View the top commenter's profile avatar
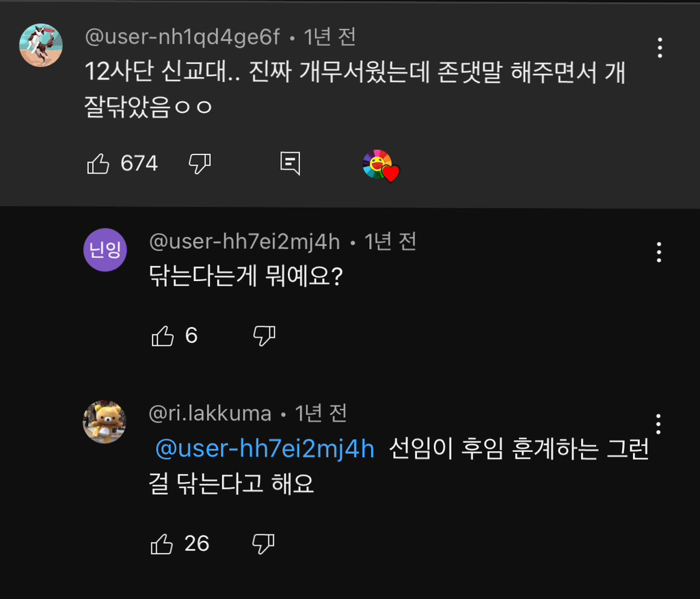This screenshot has height=599, width=700. pos(41,45)
